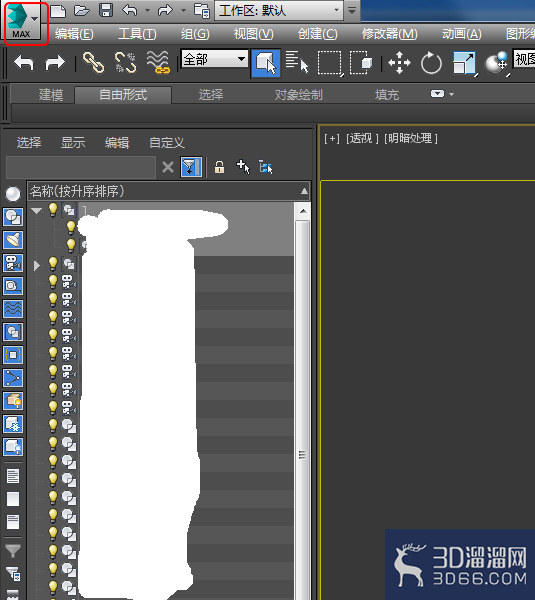Click sort arrow on 名称 column header
Screen dimensions: 535x600
click(x=304, y=191)
